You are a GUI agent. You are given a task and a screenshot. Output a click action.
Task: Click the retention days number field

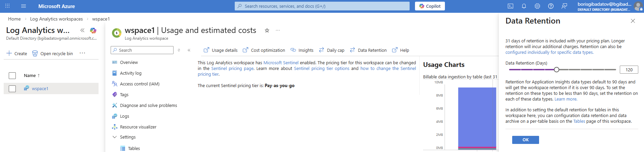click(x=629, y=70)
